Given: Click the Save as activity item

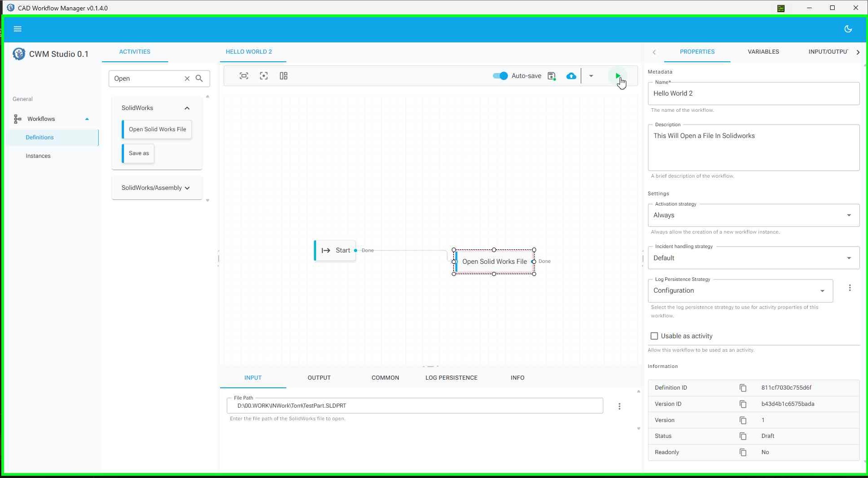Looking at the screenshot, I should point(138,153).
